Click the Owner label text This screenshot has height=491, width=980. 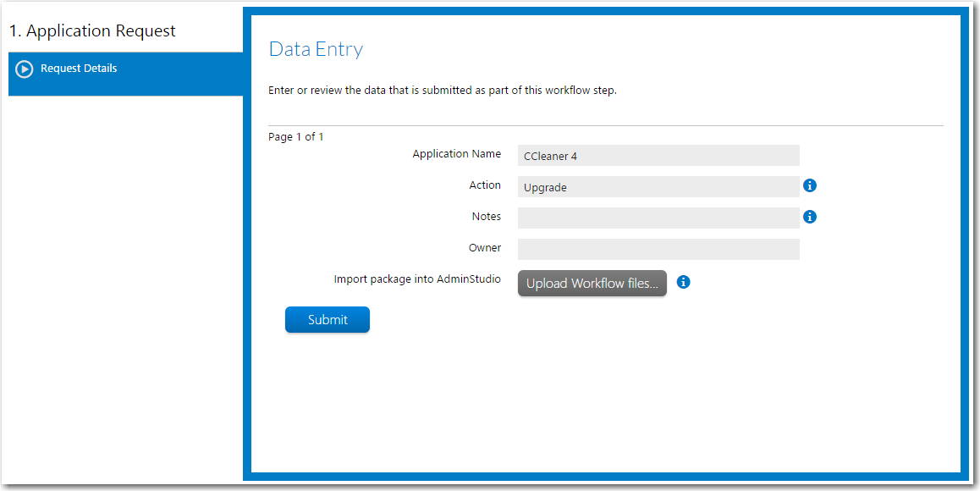(485, 248)
